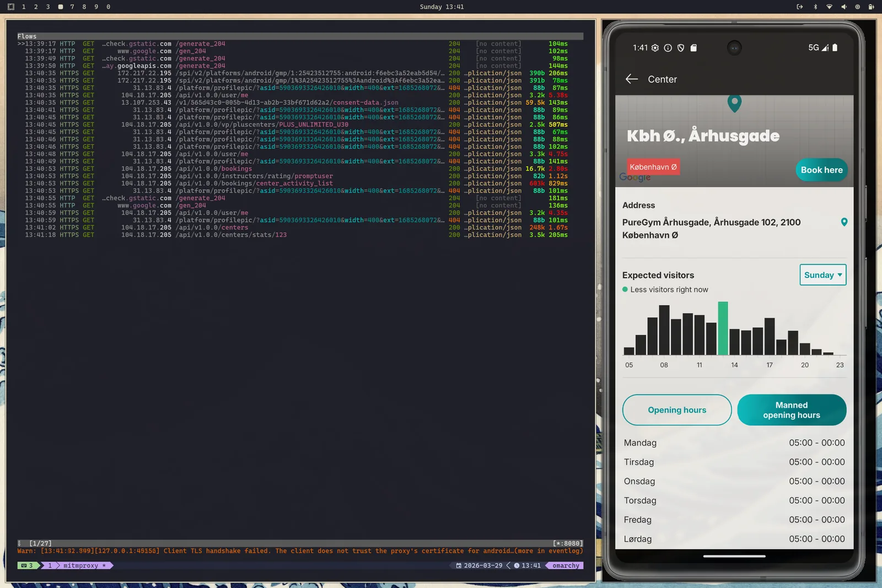Tap the phone home gesture bar

tap(734, 556)
